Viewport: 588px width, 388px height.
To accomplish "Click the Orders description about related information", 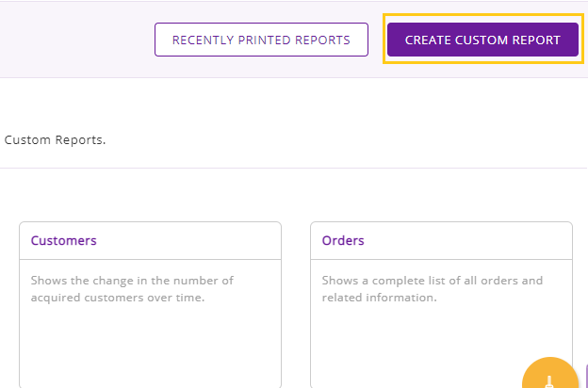I will click(433, 289).
